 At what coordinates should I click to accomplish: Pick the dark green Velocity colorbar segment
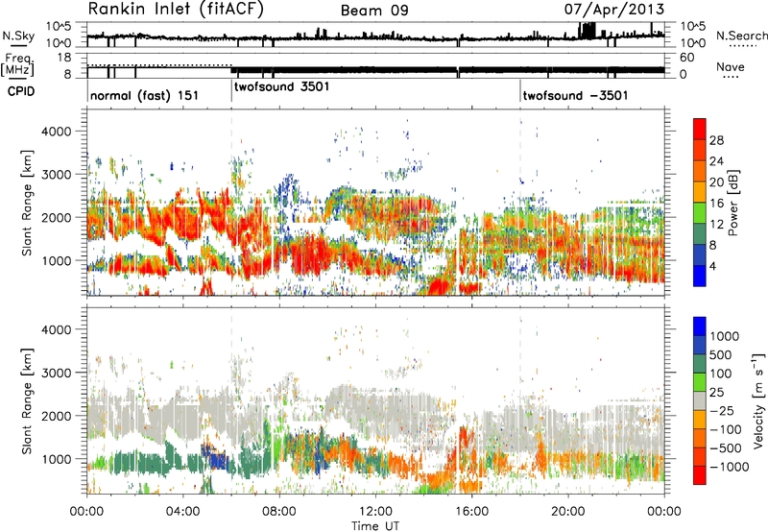pyautogui.click(x=700, y=365)
